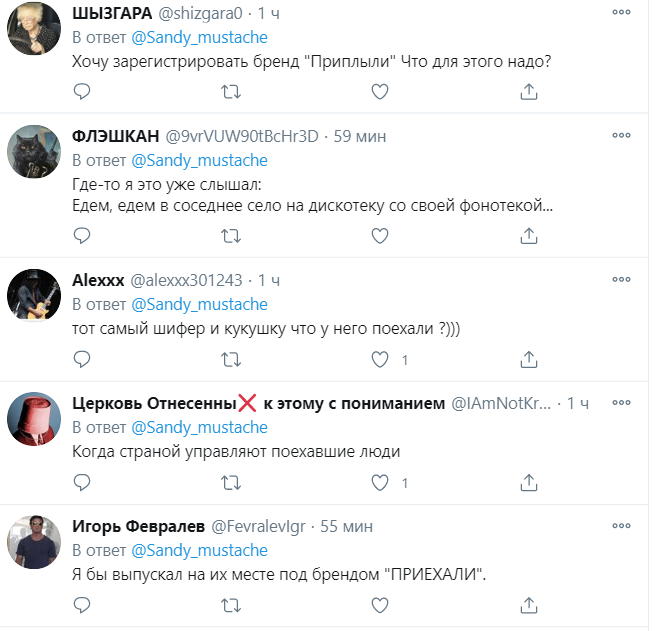Reply to the Церковь Отнесенны tweet
Viewport: 660px width, 631px height.
[x=83, y=482]
